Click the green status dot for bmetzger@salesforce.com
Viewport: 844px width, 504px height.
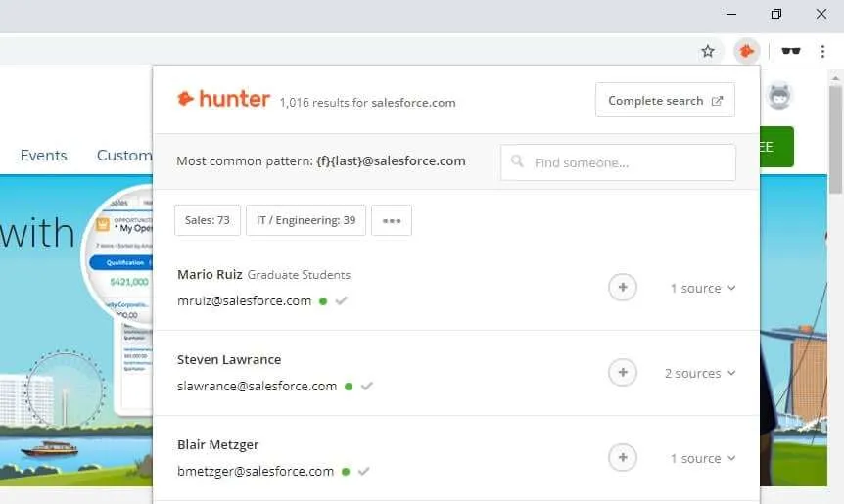tap(346, 471)
